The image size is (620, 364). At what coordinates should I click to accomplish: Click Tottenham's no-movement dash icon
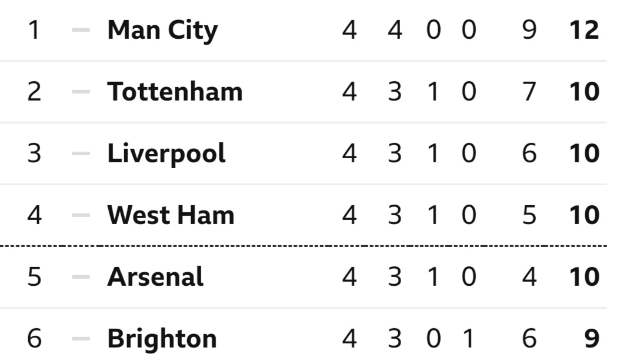click(81, 92)
